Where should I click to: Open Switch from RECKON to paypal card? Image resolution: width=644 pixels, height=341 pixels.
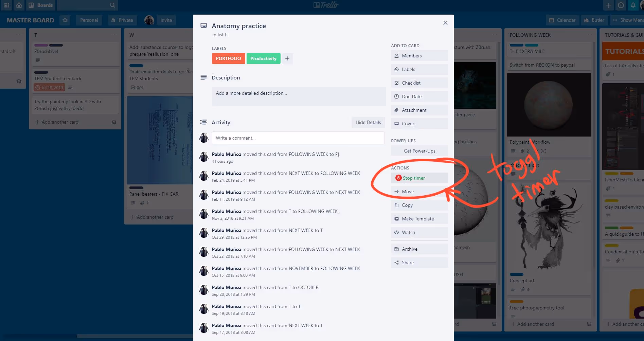pos(549,65)
